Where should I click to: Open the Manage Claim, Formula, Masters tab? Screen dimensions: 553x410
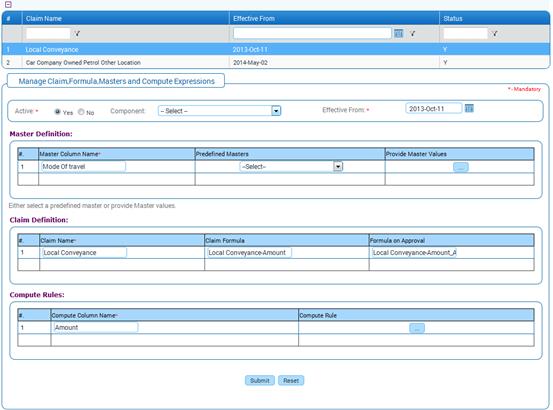coord(116,81)
